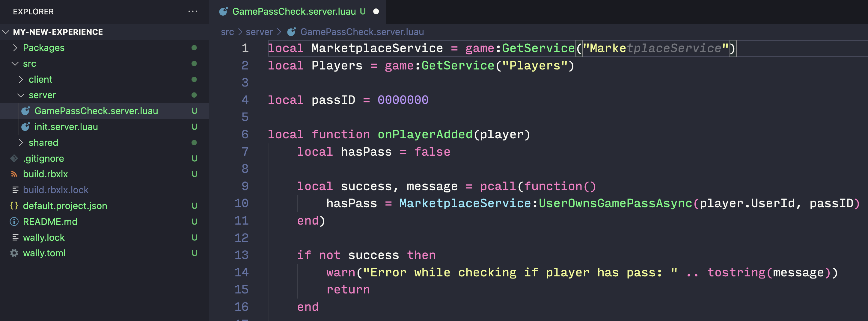Click the gear icon beside wally.toml
Image resolution: width=868 pixels, height=321 pixels.
pos(14,253)
